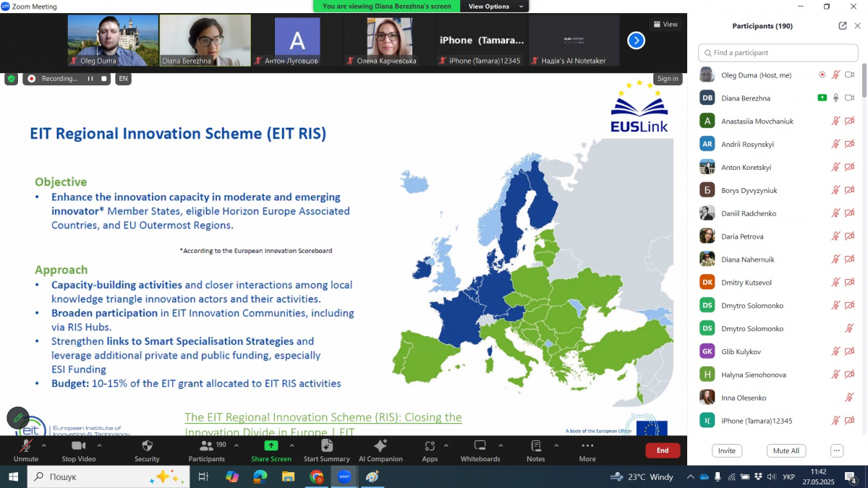The image size is (868, 488).
Task: Click the Security shield icon
Action: 147,446
